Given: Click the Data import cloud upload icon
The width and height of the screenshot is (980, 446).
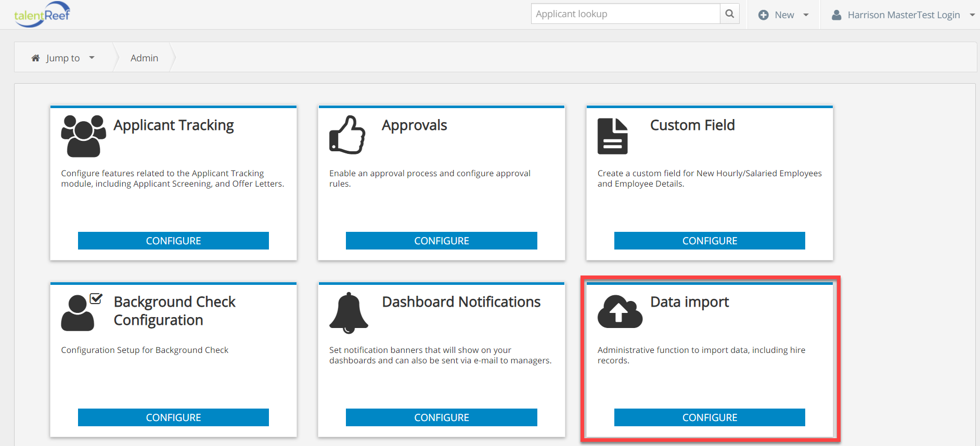Looking at the screenshot, I should click(x=620, y=312).
